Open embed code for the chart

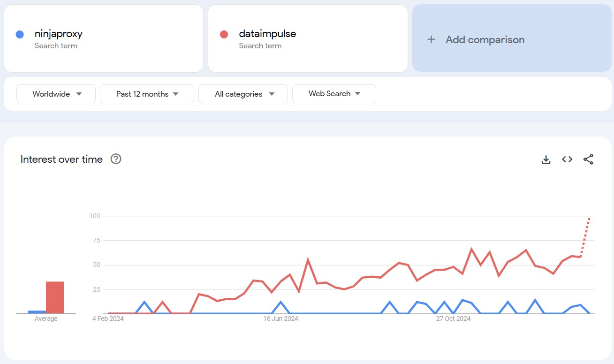(x=567, y=159)
